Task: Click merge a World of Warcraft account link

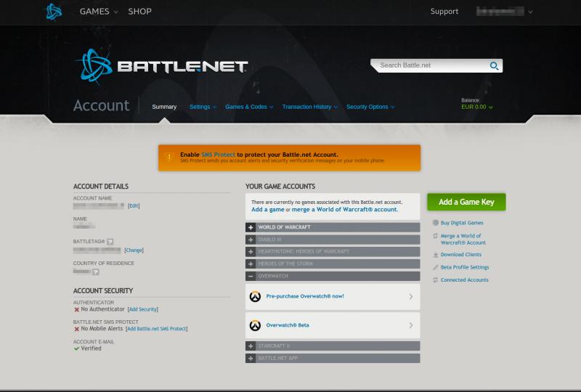Action: coord(344,210)
